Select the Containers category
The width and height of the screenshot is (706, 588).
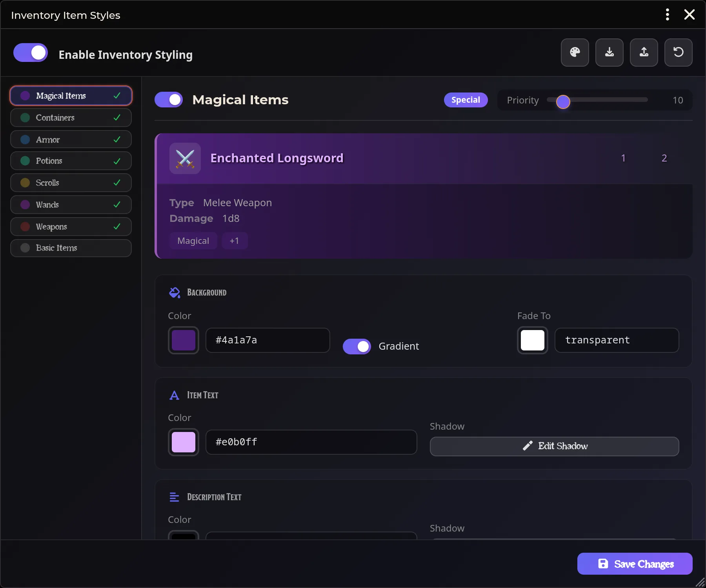71,118
